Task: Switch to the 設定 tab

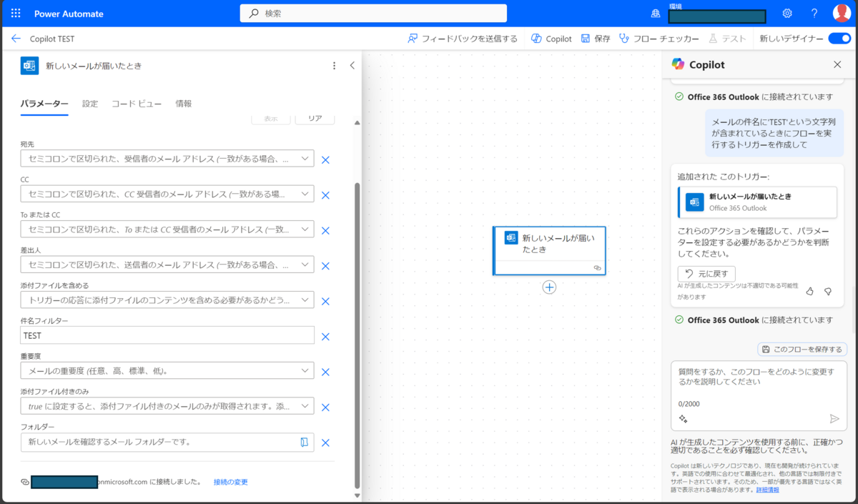Action: click(90, 104)
